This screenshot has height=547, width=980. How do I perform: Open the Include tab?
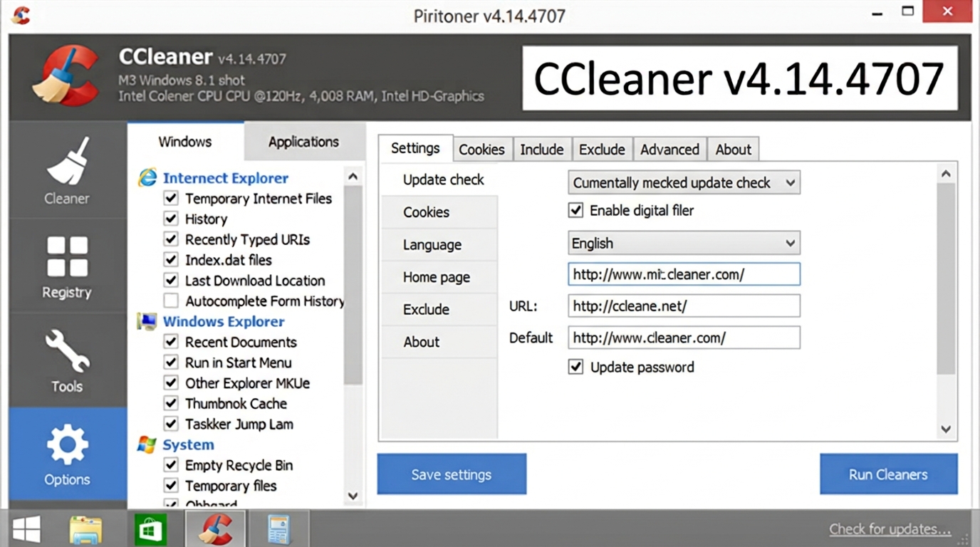(x=542, y=149)
